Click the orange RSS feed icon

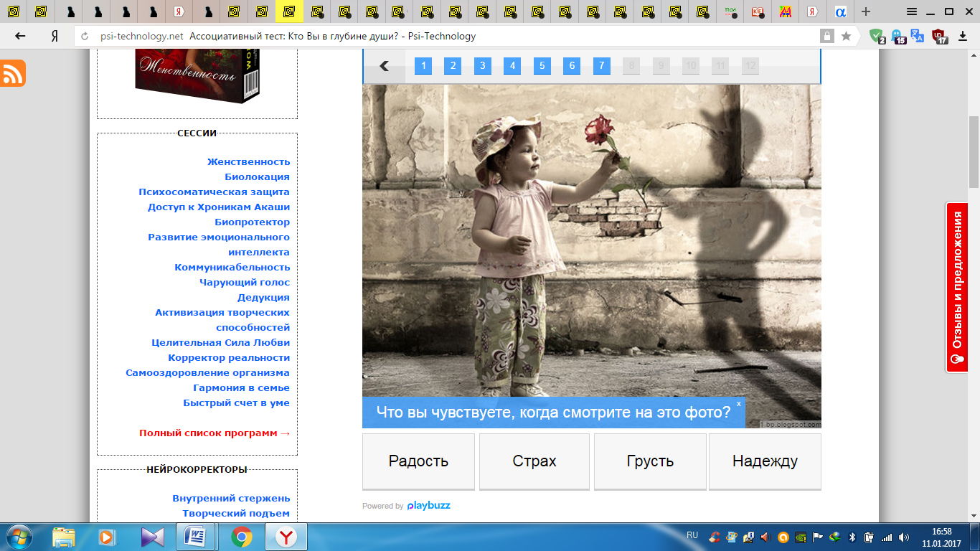[13, 73]
